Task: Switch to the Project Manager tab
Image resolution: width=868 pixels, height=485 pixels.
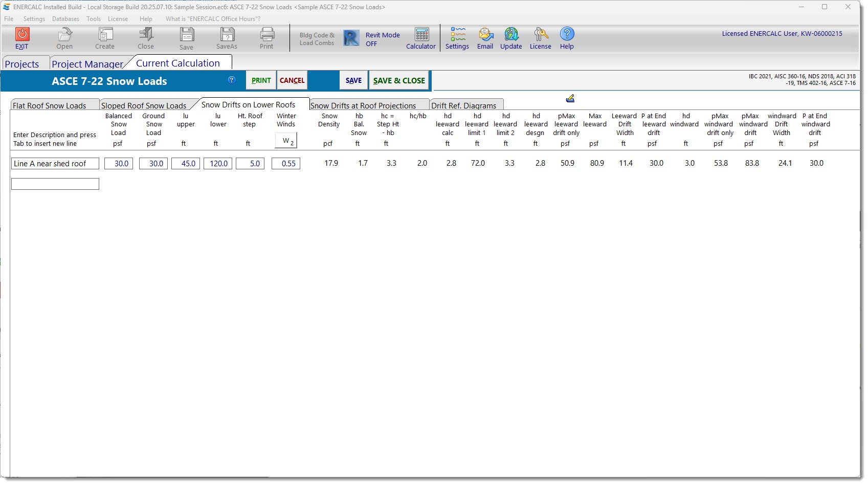Action: point(87,64)
